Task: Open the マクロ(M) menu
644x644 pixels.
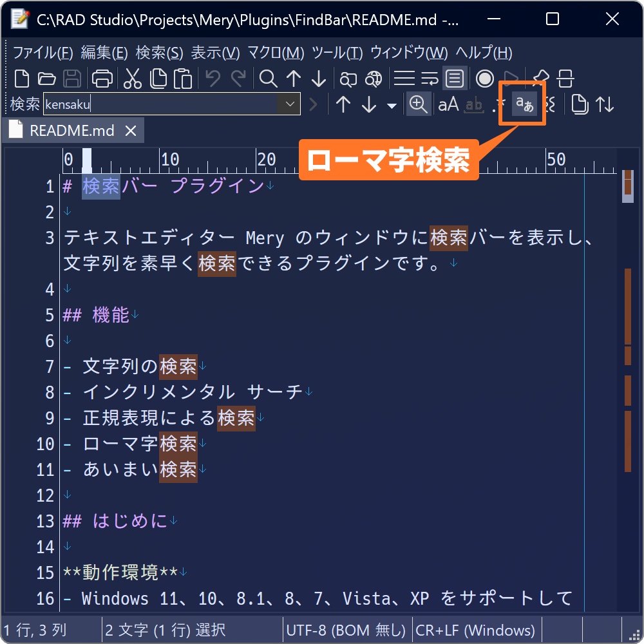Action: click(276, 53)
